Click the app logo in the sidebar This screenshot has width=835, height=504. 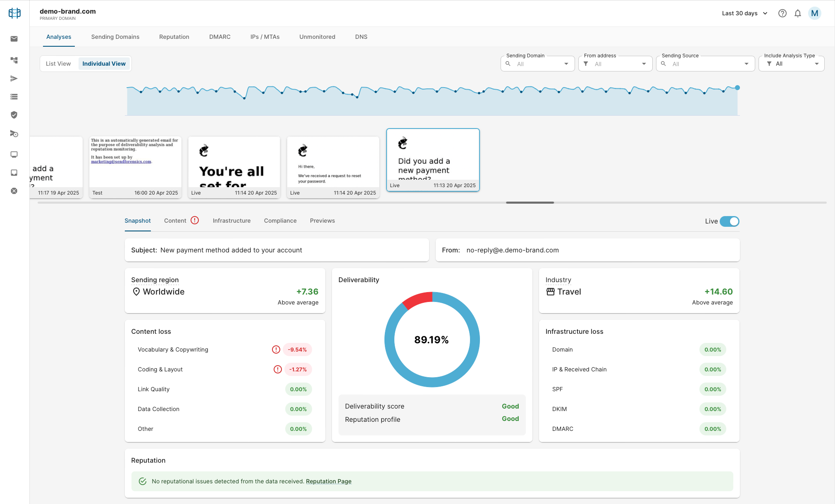click(14, 13)
